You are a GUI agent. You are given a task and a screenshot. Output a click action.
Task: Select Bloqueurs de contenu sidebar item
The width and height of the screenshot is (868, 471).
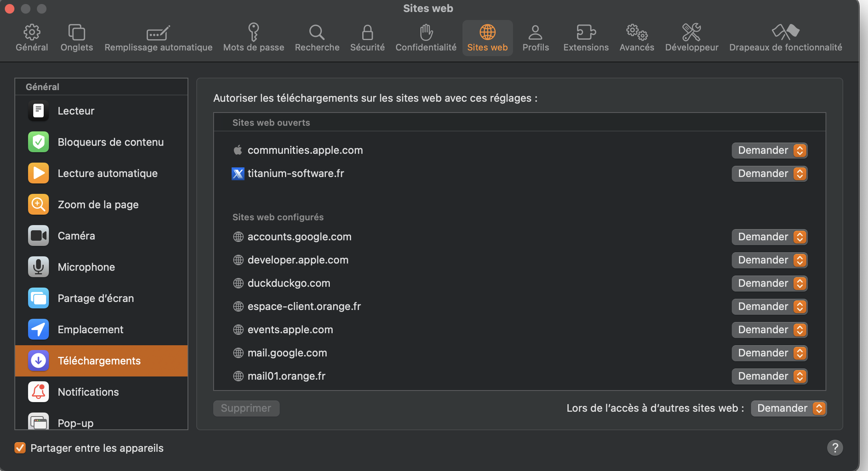[110, 142]
